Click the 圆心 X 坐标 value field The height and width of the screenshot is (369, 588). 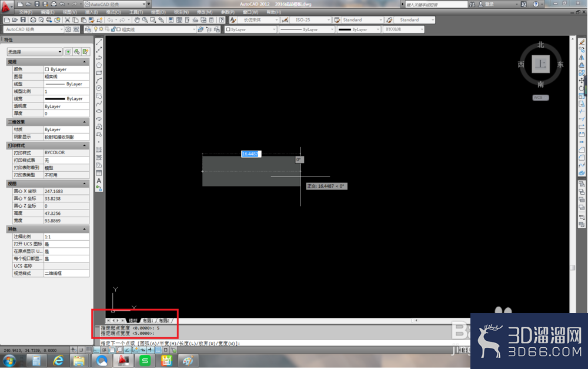click(66, 191)
